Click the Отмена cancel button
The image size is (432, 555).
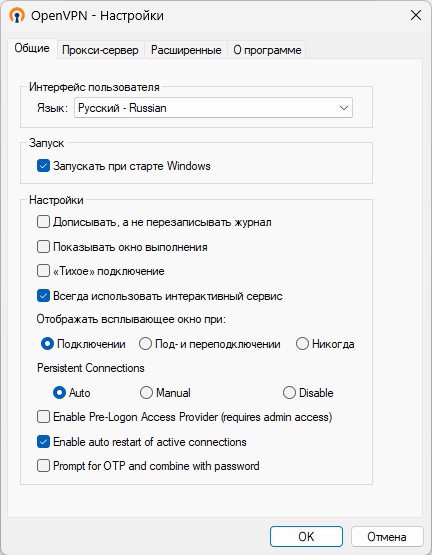pos(387,537)
